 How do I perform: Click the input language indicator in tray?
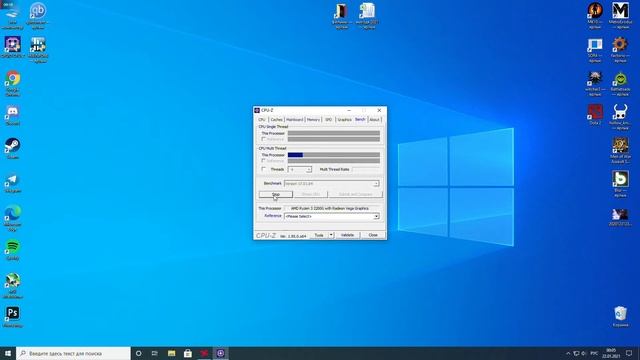594,353
